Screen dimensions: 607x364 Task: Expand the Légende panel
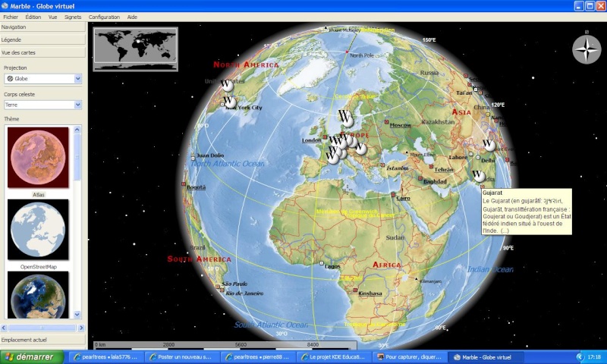tap(42, 40)
